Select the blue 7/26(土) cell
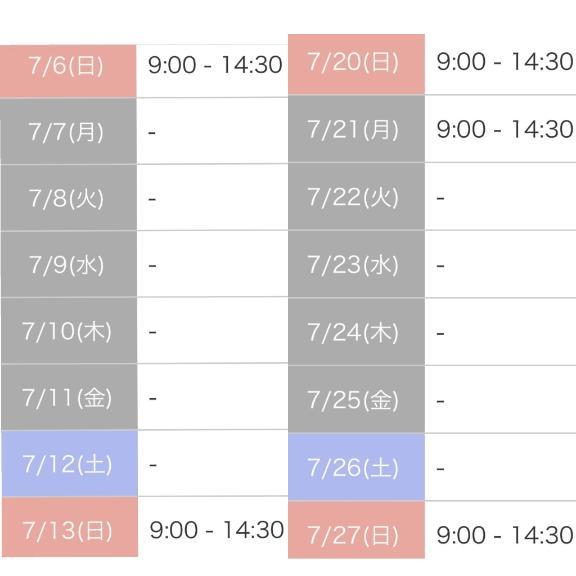Screen dimensions: 576x576 point(356,467)
